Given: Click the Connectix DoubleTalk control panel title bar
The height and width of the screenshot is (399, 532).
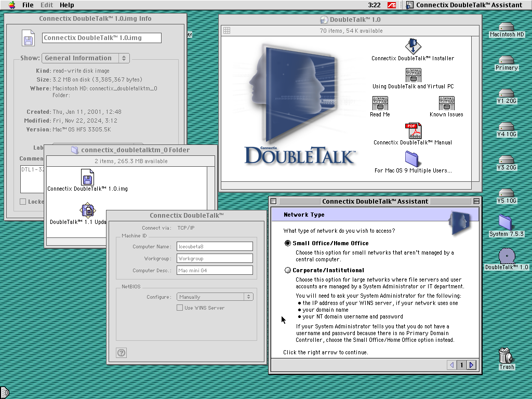Looking at the screenshot, I should coord(187,216).
